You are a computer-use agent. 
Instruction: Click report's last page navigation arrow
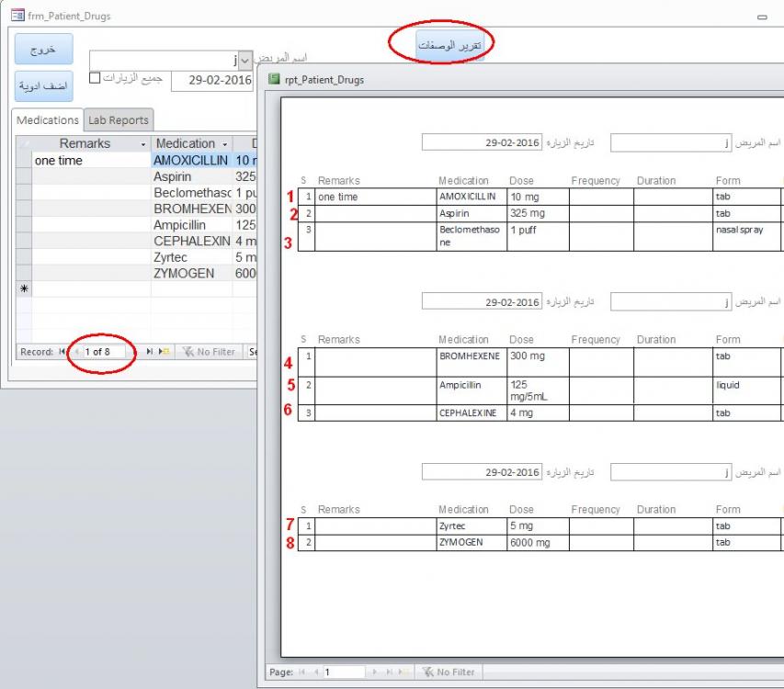(x=391, y=672)
